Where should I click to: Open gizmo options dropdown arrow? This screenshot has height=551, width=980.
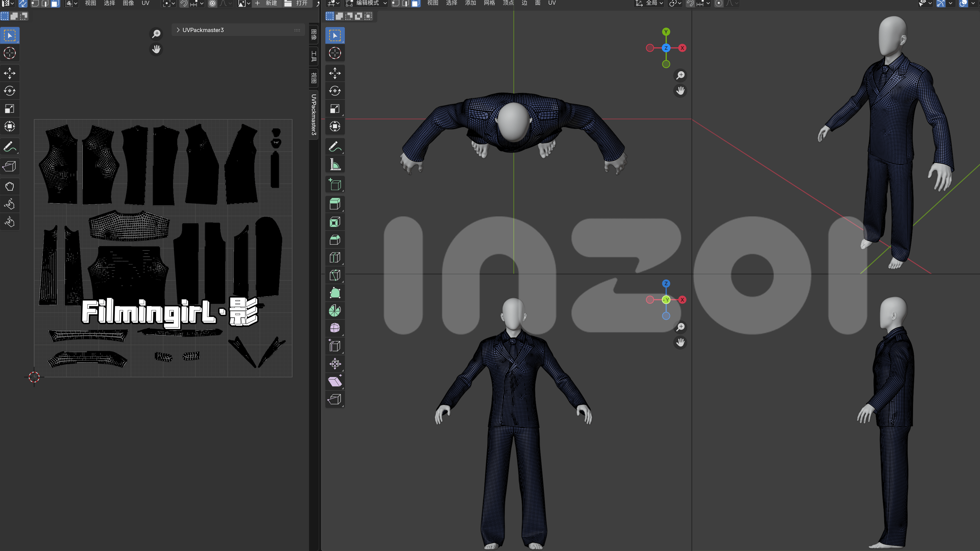pyautogui.click(x=950, y=3)
